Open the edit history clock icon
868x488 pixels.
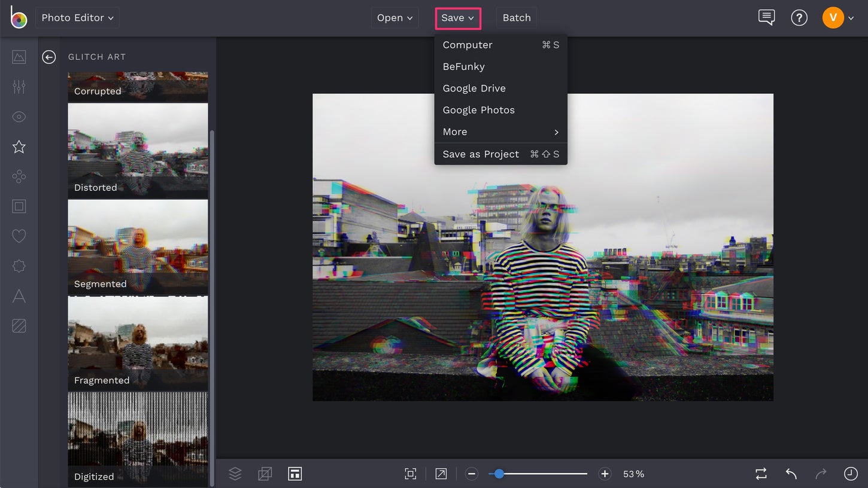tap(851, 473)
